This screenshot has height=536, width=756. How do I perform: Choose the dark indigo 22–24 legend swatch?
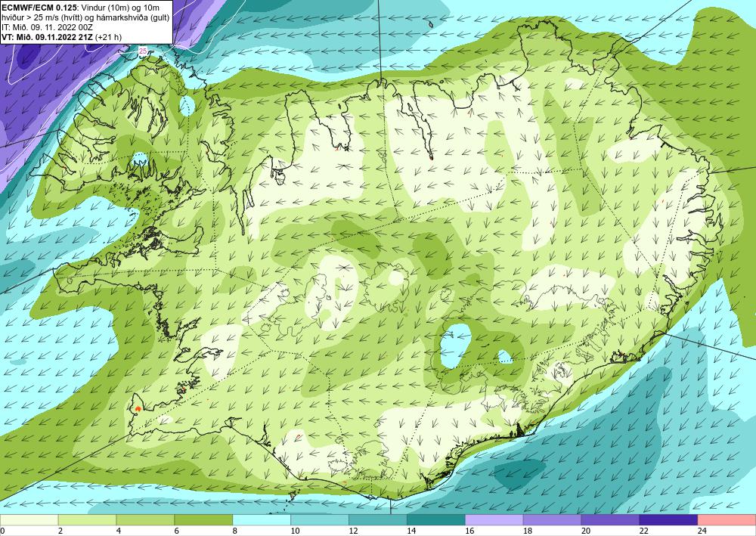click(669, 520)
